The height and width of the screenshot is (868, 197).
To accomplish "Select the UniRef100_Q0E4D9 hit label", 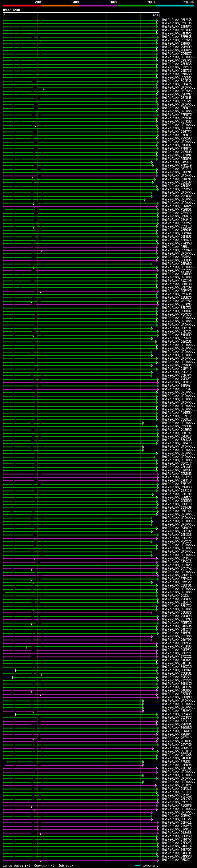I will 176,47.
